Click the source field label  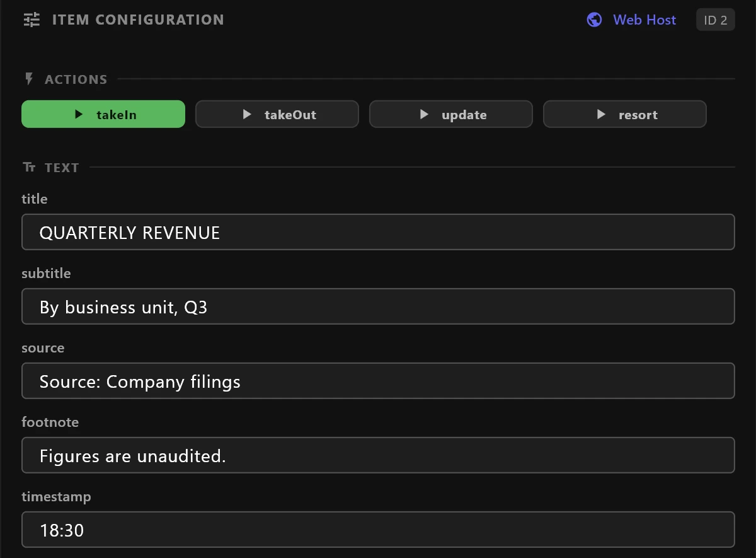click(43, 347)
